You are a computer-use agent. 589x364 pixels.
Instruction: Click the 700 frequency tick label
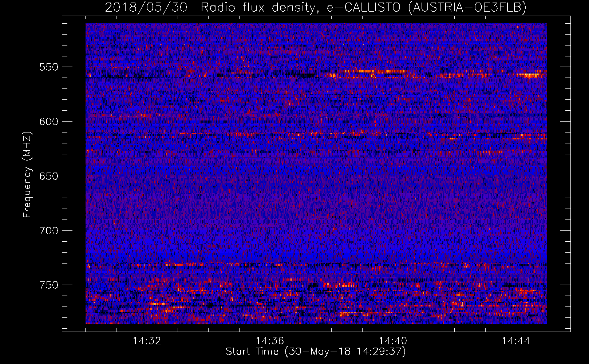49,231
